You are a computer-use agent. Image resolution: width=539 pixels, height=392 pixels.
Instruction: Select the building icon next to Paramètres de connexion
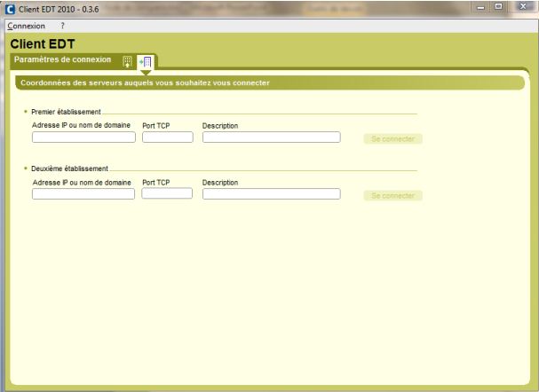tap(127, 61)
